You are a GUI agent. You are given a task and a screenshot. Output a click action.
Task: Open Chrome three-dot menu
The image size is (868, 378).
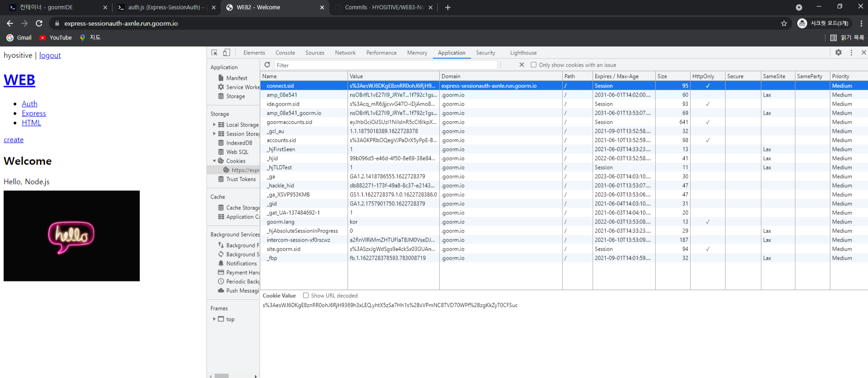point(861,24)
